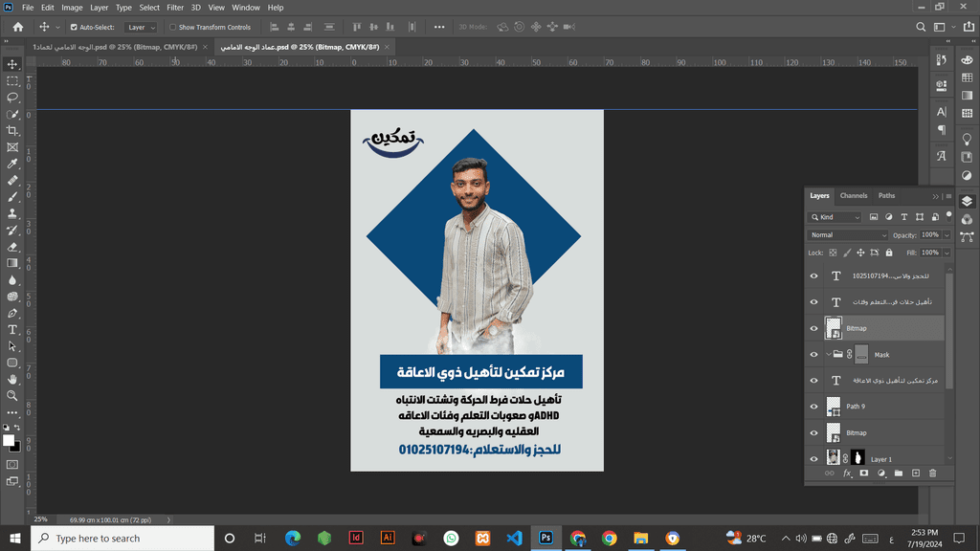Select the Brush tool
Screen dimensions: 980x551
[12, 197]
